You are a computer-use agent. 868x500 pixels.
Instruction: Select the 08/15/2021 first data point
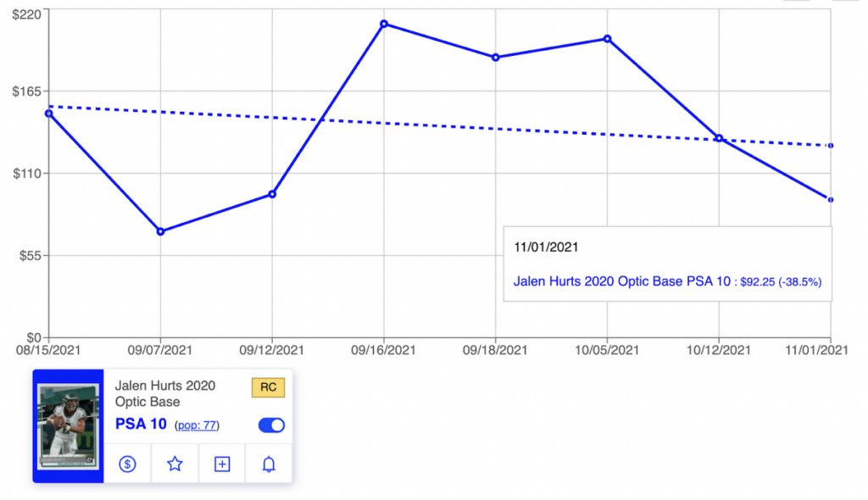[x=48, y=114]
